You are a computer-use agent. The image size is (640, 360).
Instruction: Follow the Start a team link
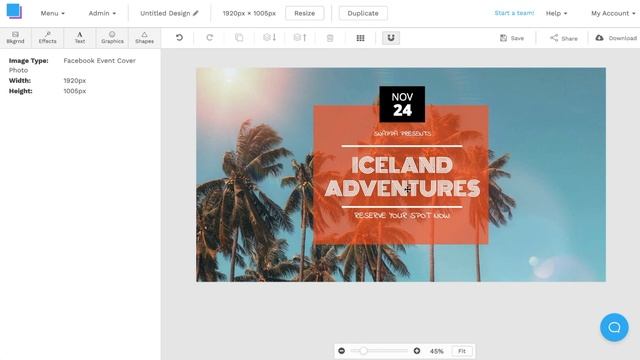pos(514,13)
